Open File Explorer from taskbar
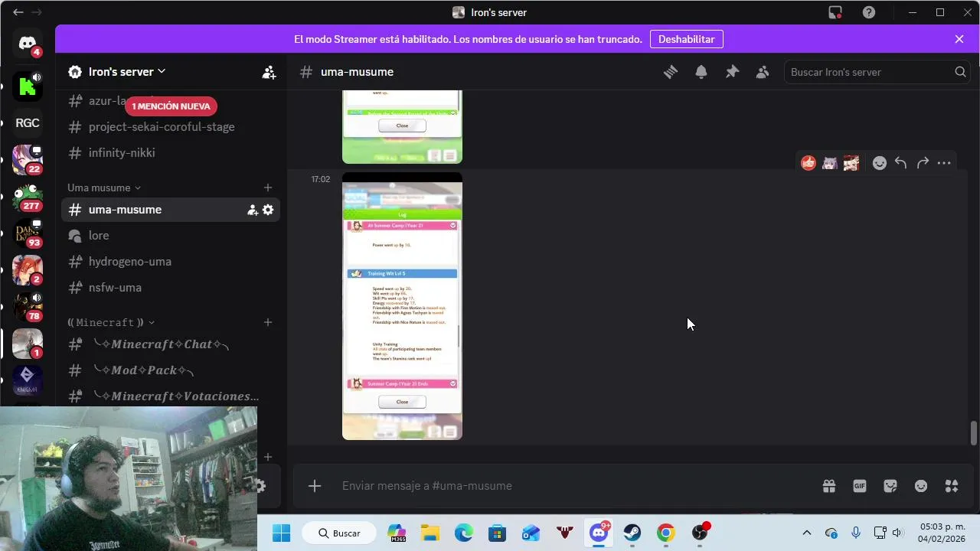 pyautogui.click(x=430, y=533)
